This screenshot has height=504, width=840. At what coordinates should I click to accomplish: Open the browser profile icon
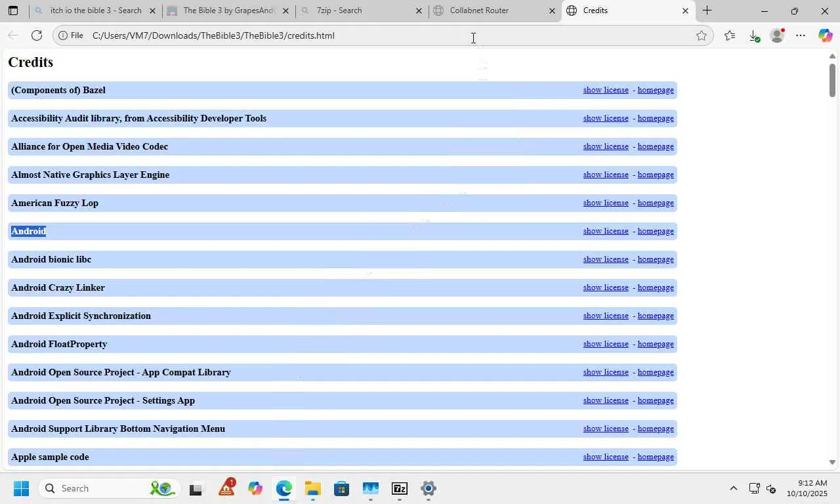[x=777, y=35]
